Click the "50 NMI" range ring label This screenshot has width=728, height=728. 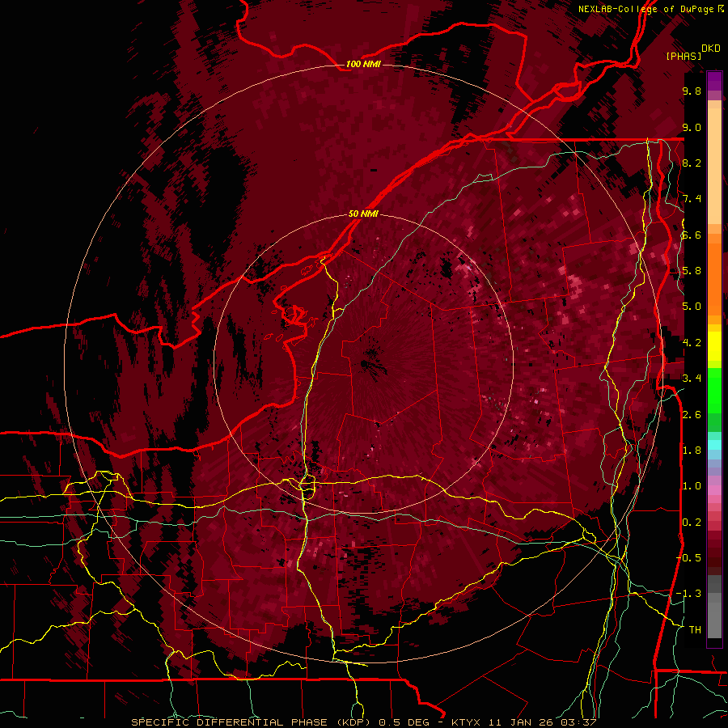[x=363, y=214]
